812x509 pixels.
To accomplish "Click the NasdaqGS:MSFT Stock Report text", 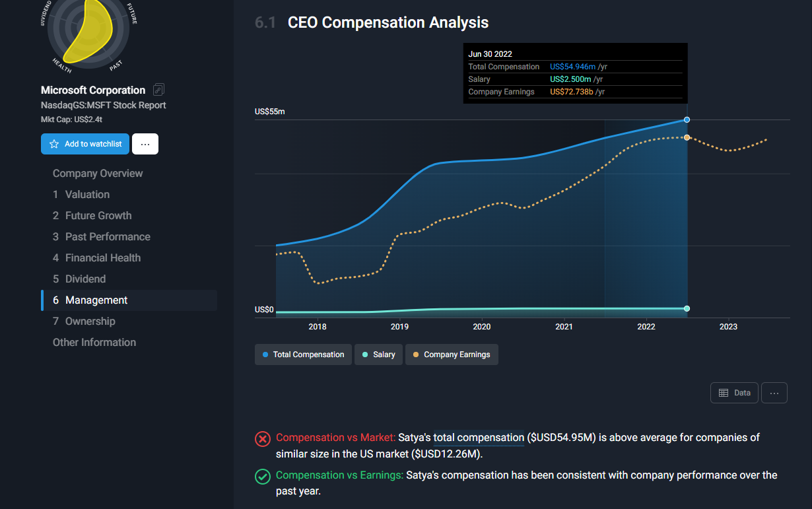I will pyautogui.click(x=104, y=106).
